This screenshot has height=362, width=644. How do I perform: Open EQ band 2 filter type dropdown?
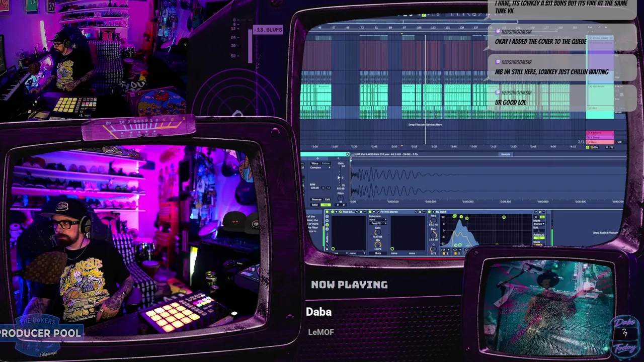457,249
